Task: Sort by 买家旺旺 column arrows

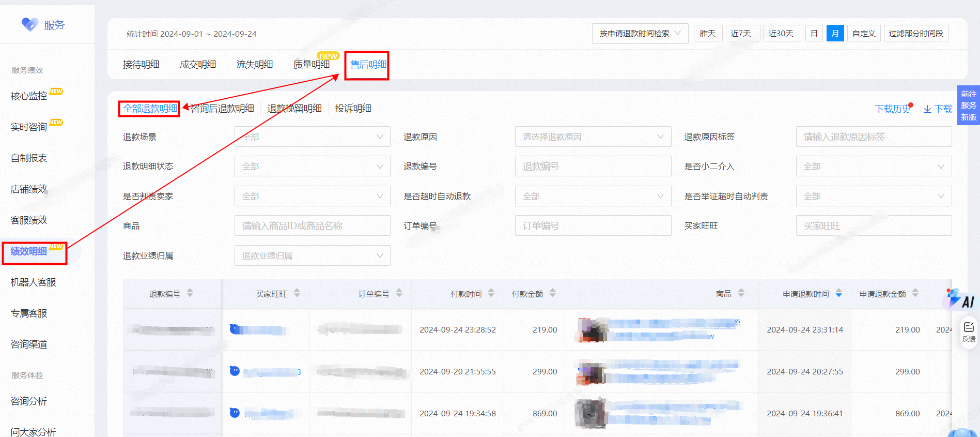Action: click(297, 293)
